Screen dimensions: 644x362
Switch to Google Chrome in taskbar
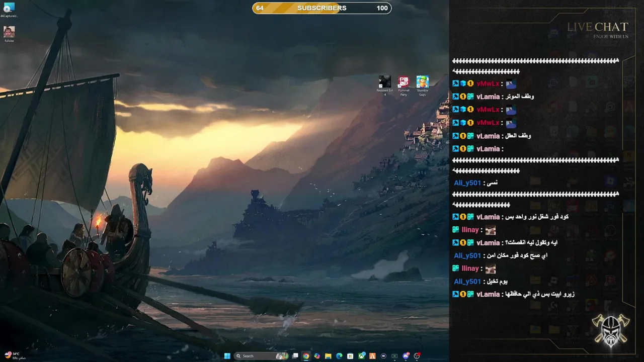click(x=306, y=356)
